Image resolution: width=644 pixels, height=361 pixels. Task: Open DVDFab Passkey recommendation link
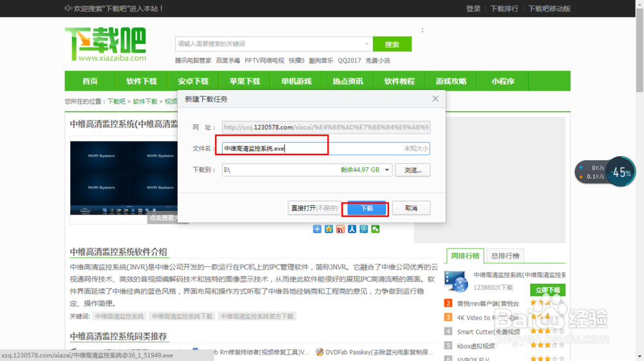coord(379,352)
